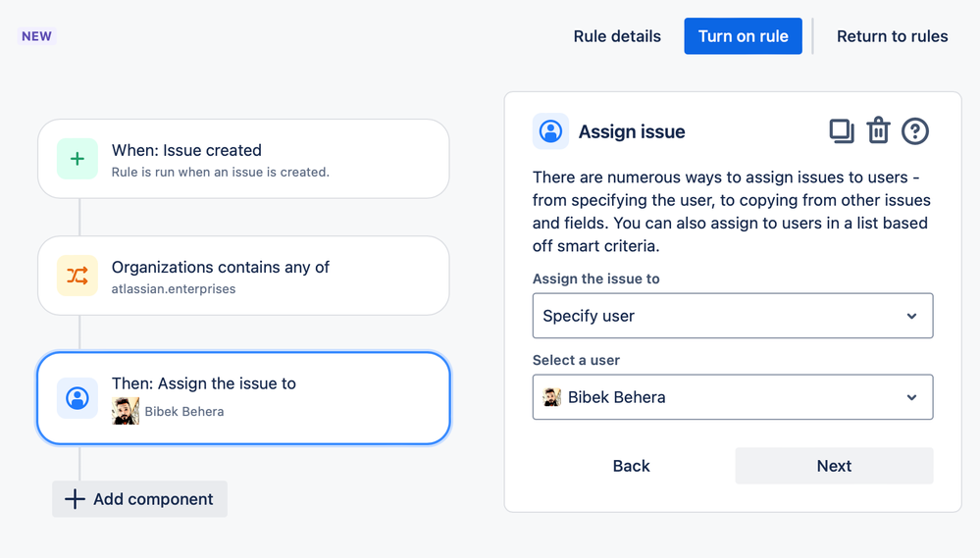Select the When: Issue created trigger card
The width and height of the screenshot is (980, 558).
(x=243, y=159)
